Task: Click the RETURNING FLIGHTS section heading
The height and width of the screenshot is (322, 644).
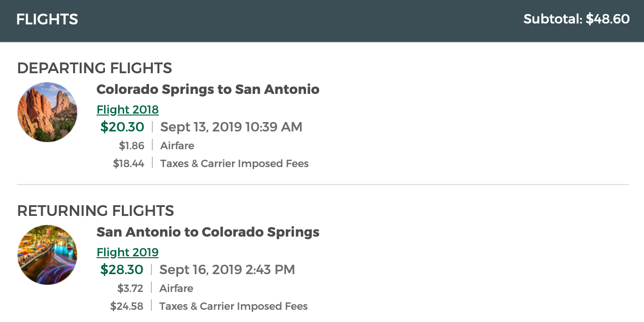Action: 96,211
